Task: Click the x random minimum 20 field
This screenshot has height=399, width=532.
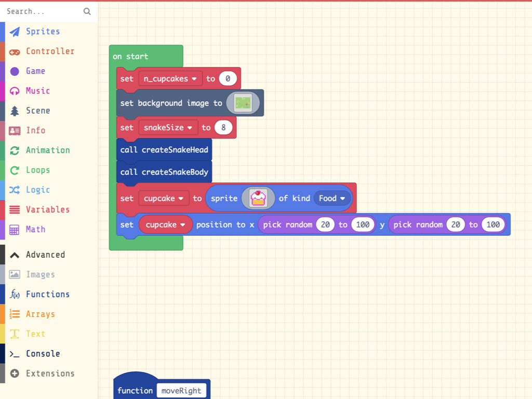Action: [x=325, y=224]
